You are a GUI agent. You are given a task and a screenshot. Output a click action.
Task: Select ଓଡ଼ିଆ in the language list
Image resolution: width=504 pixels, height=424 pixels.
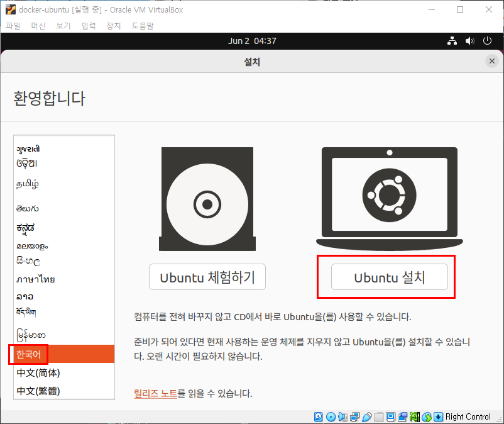(64, 163)
